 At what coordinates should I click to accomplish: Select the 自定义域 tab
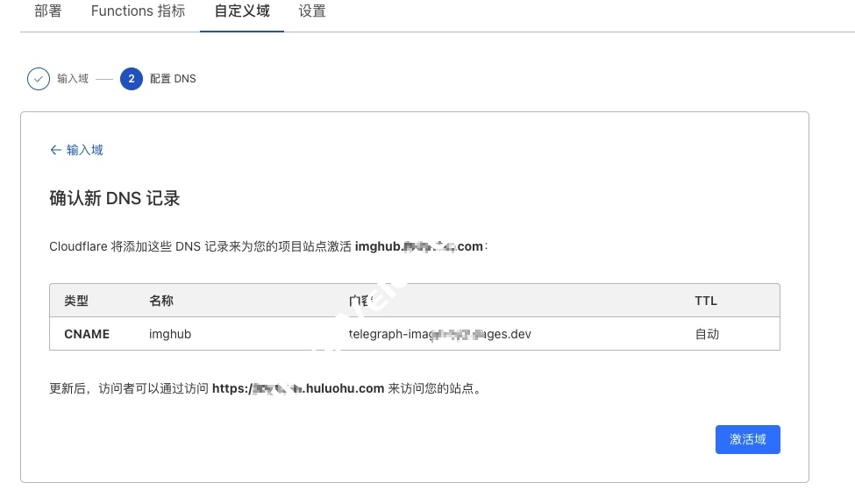tap(242, 11)
